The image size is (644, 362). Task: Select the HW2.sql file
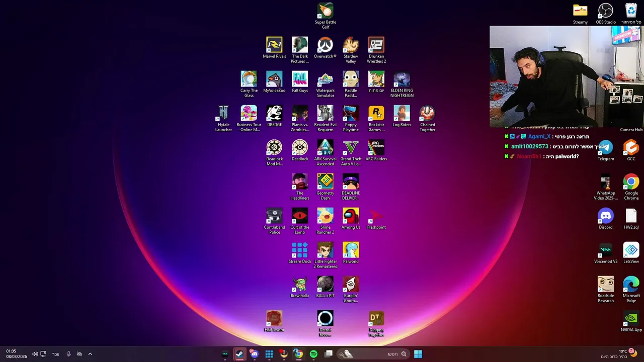(631, 218)
